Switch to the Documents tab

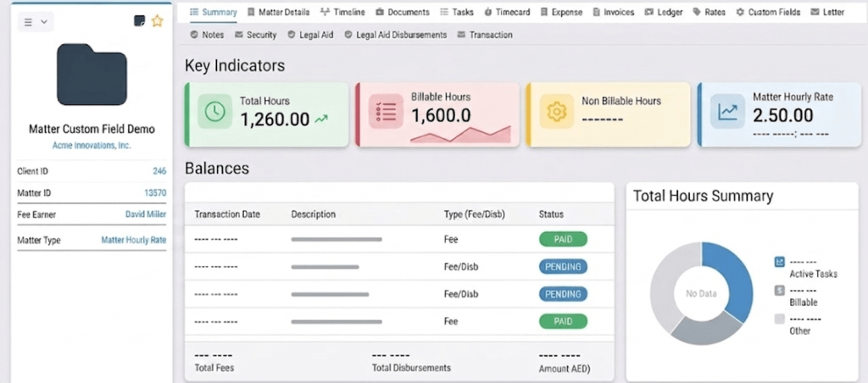[x=403, y=13]
